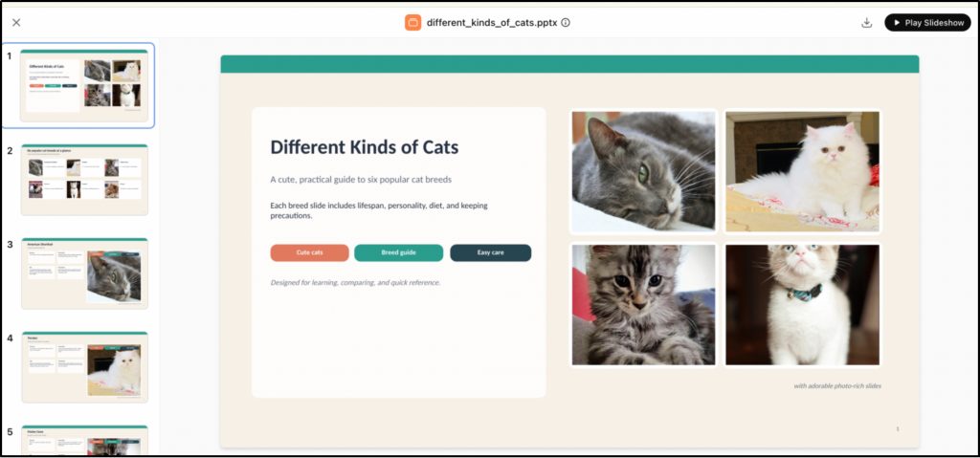Download the presentation file

coord(866,23)
